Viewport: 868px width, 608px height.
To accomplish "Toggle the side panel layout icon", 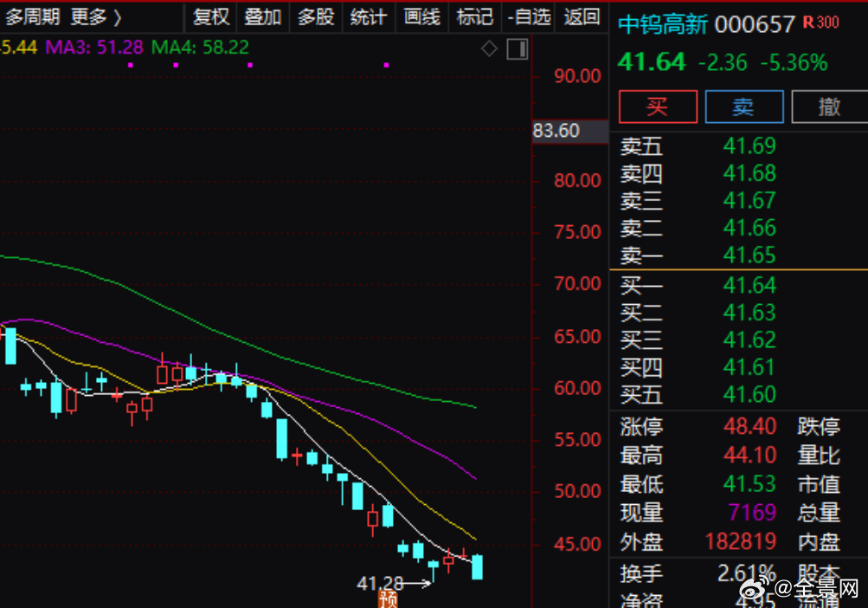I will 517,49.
